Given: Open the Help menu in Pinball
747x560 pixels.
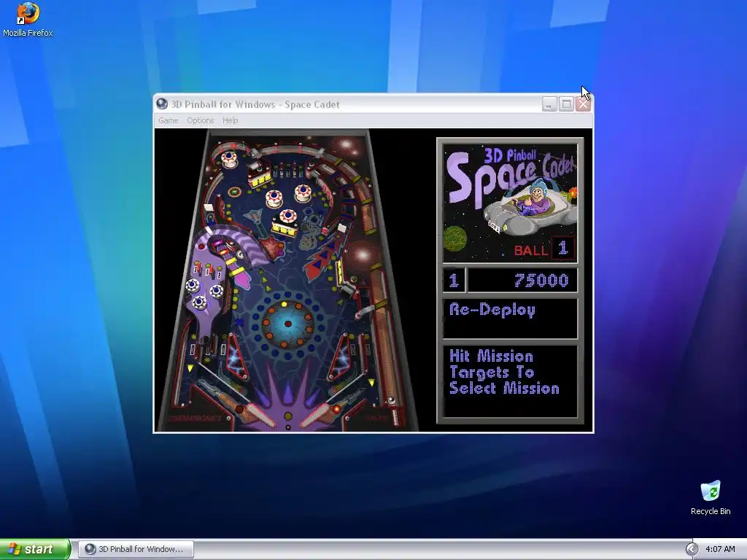Looking at the screenshot, I should point(230,120).
